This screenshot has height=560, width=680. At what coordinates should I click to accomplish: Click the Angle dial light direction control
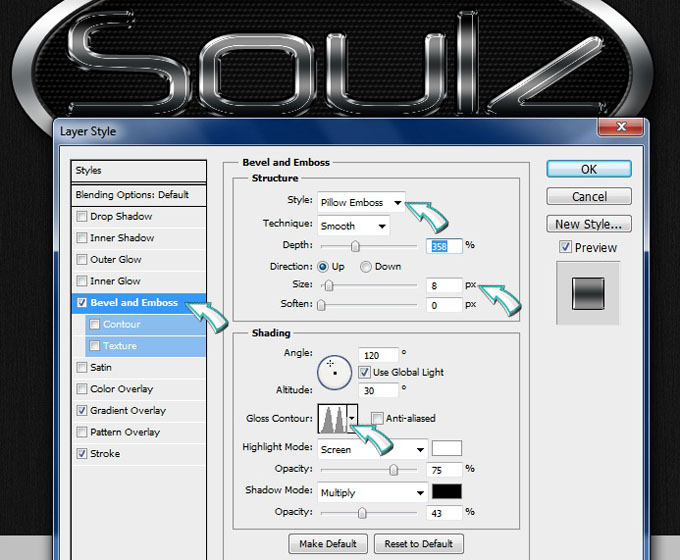(333, 371)
